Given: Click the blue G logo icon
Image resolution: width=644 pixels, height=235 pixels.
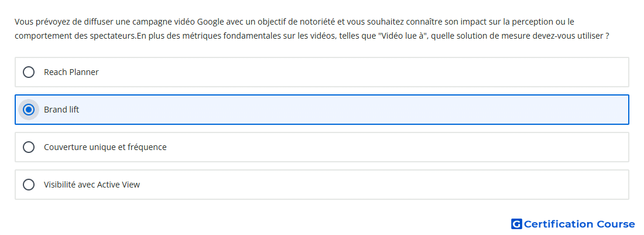Looking at the screenshot, I should coord(516,224).
